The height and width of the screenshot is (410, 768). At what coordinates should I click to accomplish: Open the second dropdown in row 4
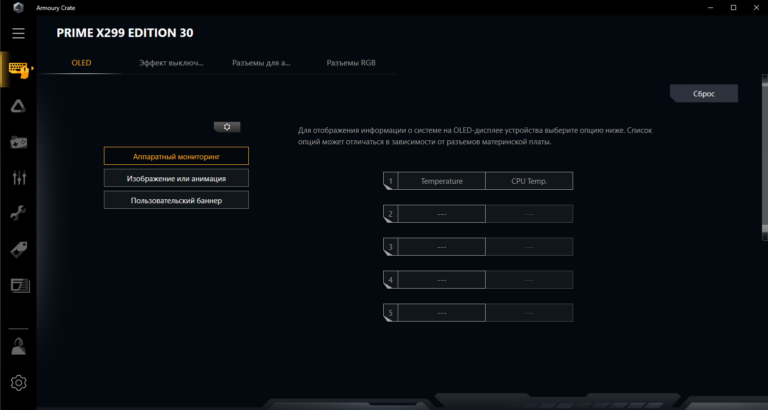point(529,280)
